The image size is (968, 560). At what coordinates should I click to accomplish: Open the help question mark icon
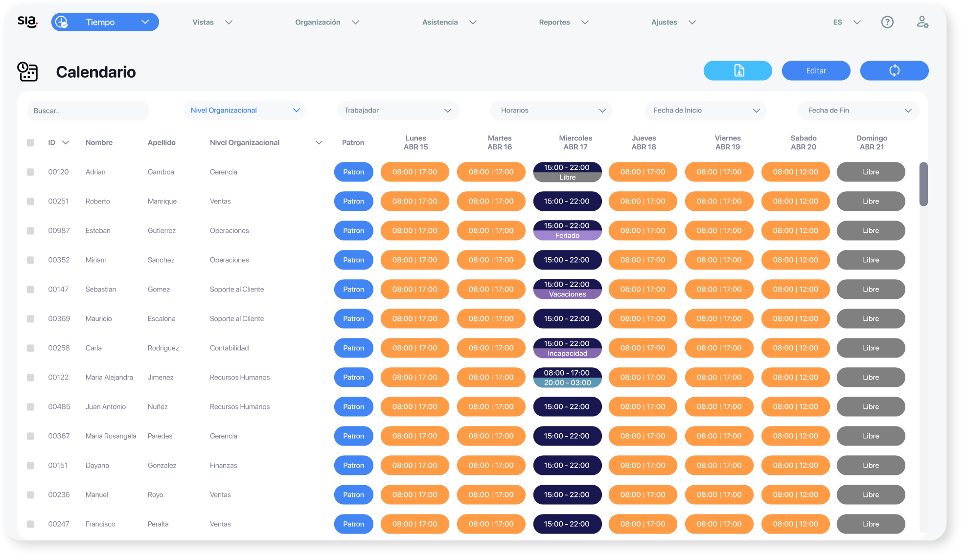[887, 22]
